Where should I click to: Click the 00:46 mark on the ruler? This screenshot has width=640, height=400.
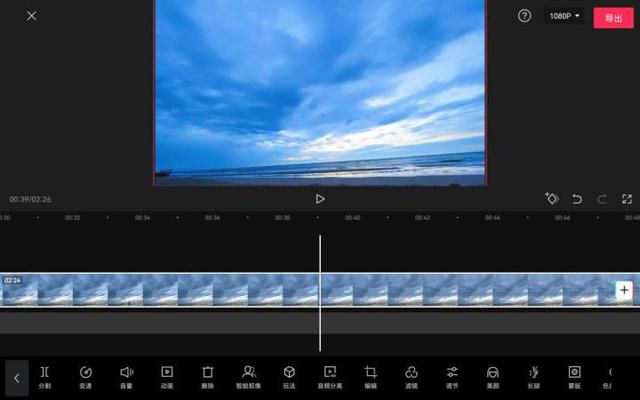pos(562,218)
